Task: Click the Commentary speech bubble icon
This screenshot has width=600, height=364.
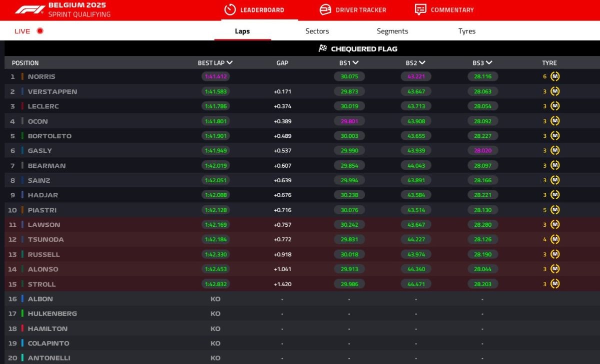Action: click(x=420, y=9)
